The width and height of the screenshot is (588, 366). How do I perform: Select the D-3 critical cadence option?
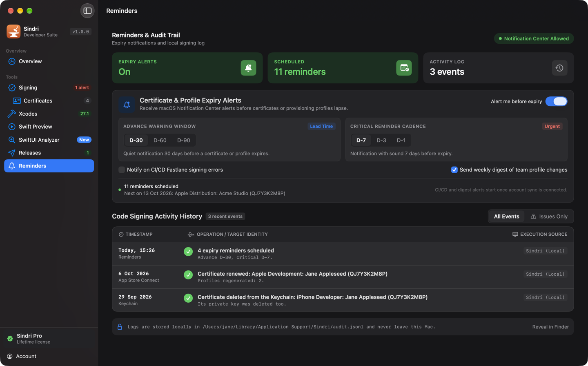pyautogui.click(x=381, y=140)
